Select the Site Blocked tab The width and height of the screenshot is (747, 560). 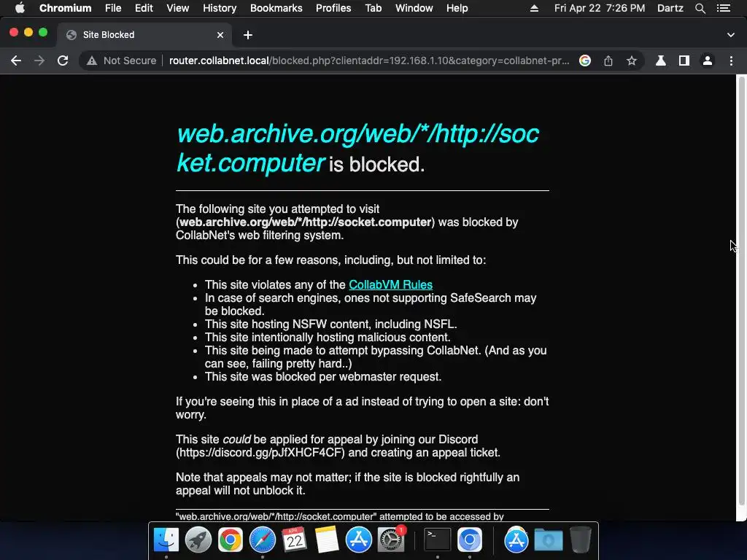tap(144, 35)
